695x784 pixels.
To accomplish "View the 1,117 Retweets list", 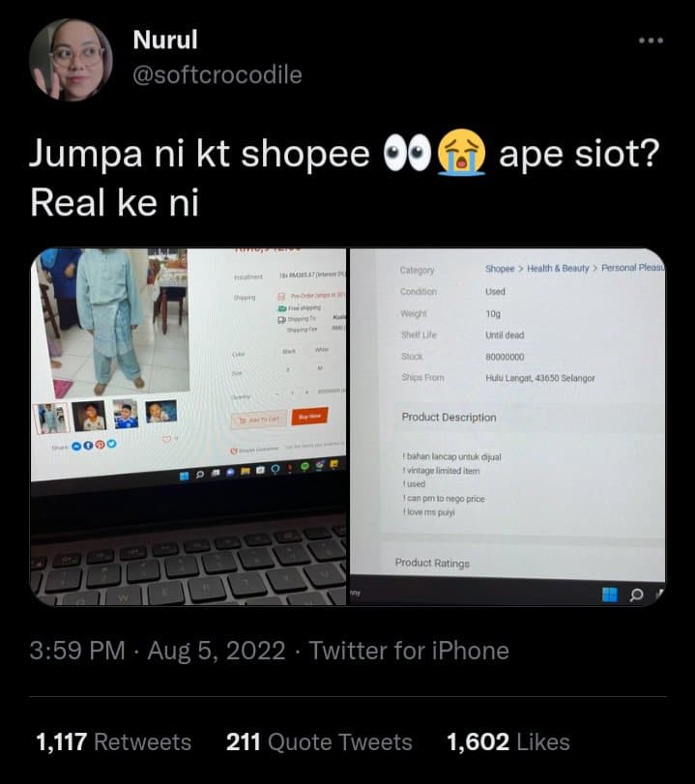I will pos(113,742).
